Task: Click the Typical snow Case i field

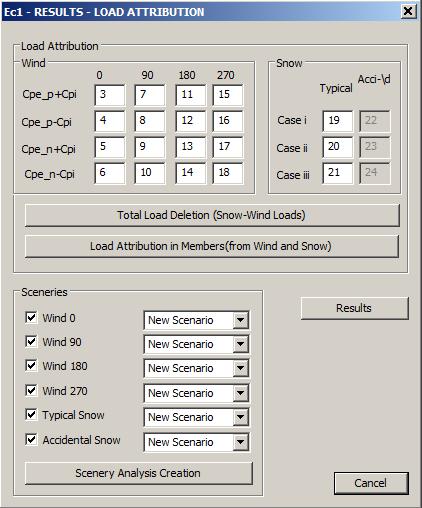Action: pyautogui.click(x=338, y=121)
